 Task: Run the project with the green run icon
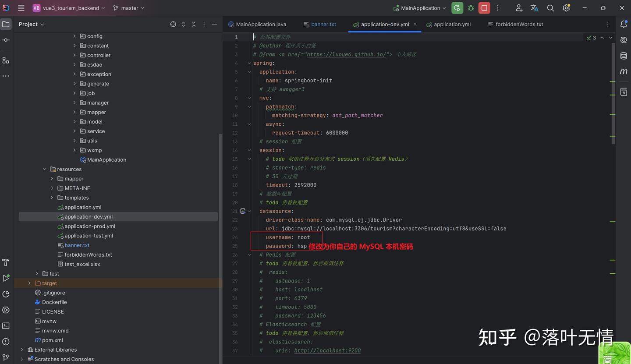pos(457,8)
